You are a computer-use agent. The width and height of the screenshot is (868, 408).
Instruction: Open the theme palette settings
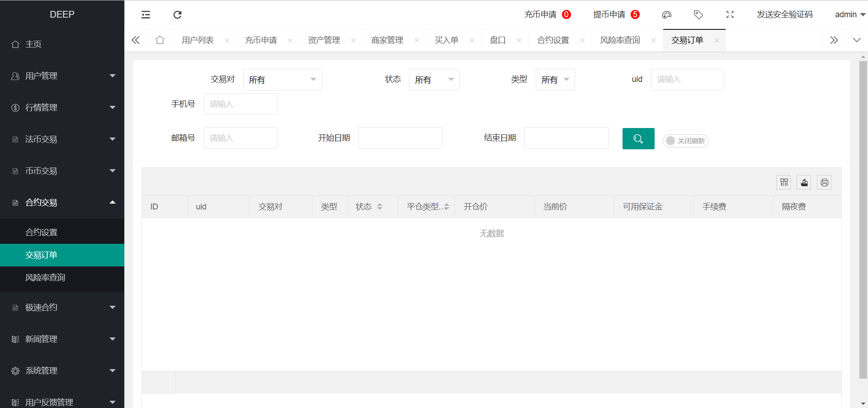point(666,14)
